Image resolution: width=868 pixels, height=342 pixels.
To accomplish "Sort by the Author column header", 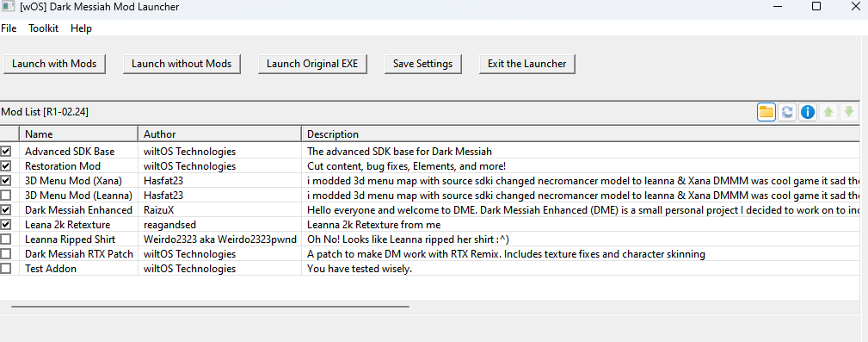I will pyautogui.click(x=219, y=134).
